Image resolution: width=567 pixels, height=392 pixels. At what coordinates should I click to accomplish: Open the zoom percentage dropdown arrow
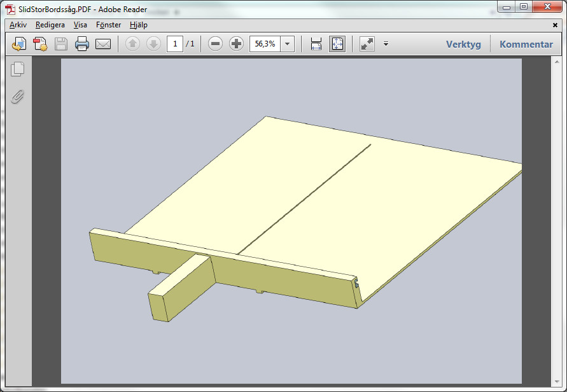coord(288,44)
